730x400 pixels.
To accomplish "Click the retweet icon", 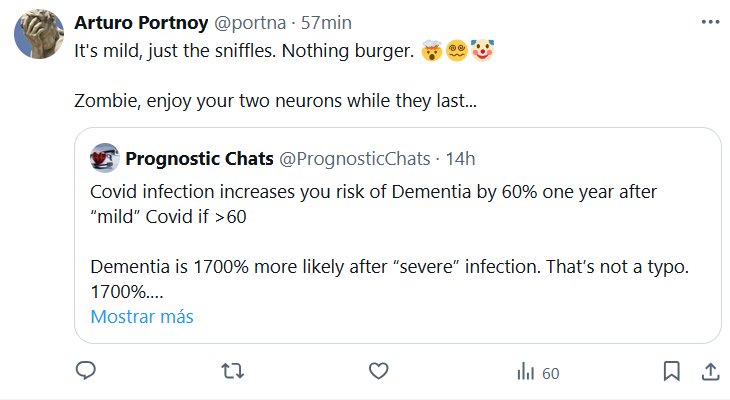I will click(x=232, y=372).
